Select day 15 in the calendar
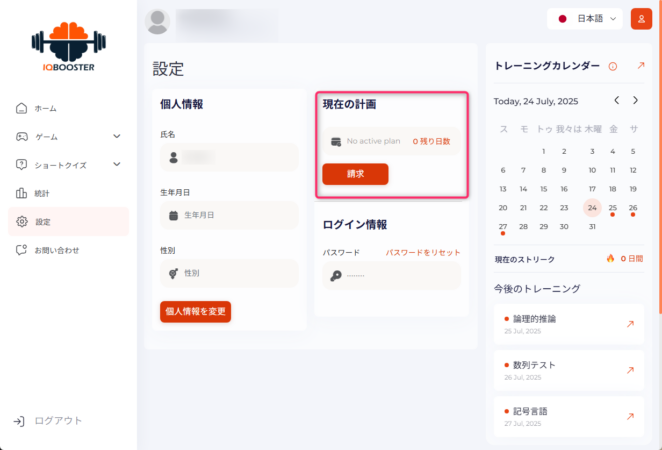Screen dimensions: 662x450 [x=544, y=189]
